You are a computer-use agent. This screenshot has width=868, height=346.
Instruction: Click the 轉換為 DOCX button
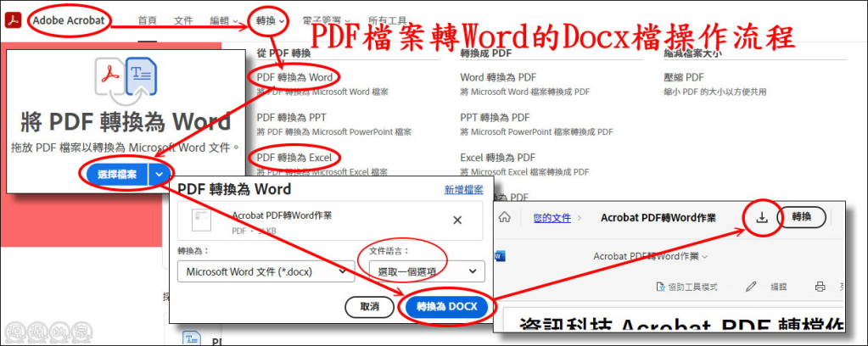click(447, 307)
